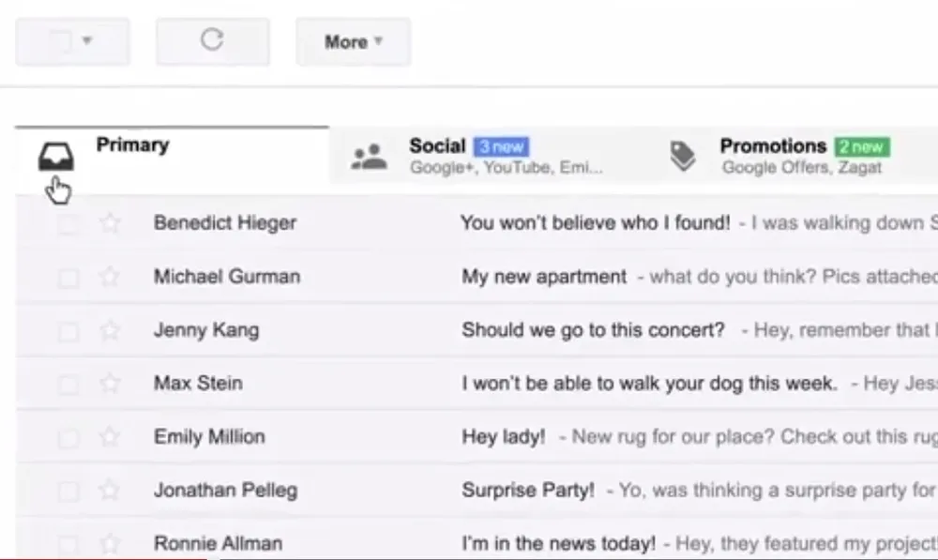Star the Benedict Hieger email

click(x=111, y=223)
